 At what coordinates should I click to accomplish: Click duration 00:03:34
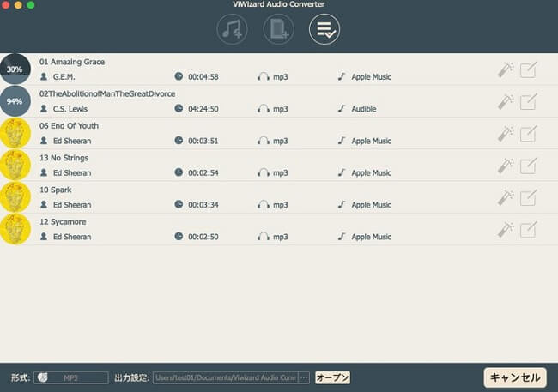[203, 205]
